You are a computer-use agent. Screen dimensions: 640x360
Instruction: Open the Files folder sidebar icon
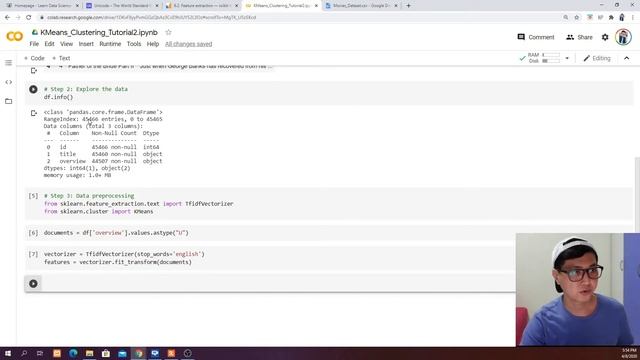click(9, 101)
